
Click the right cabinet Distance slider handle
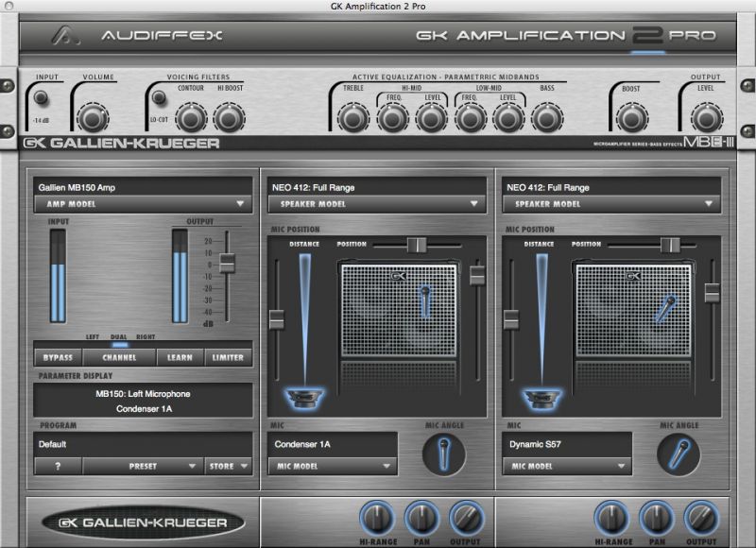(x=511, y=319)
